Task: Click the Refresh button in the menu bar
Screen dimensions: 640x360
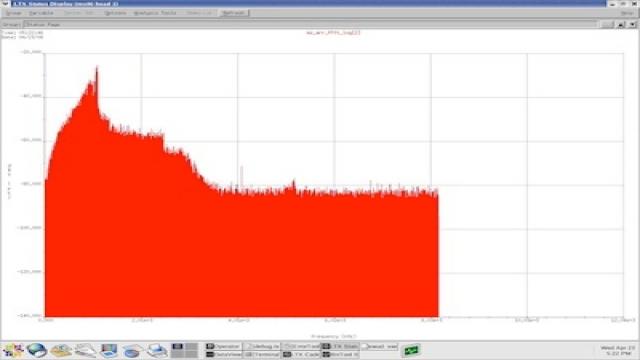Action: click(x=233, y=13)
